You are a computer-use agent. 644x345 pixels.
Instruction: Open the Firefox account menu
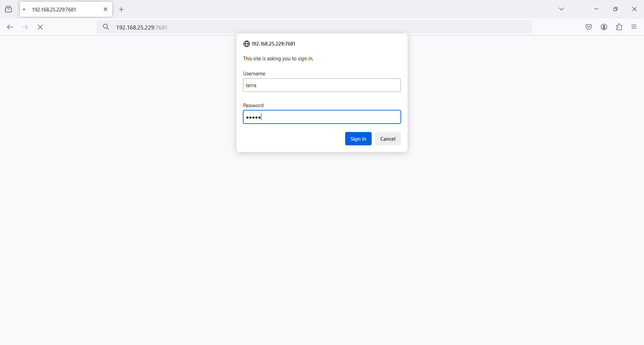point(604,27)
